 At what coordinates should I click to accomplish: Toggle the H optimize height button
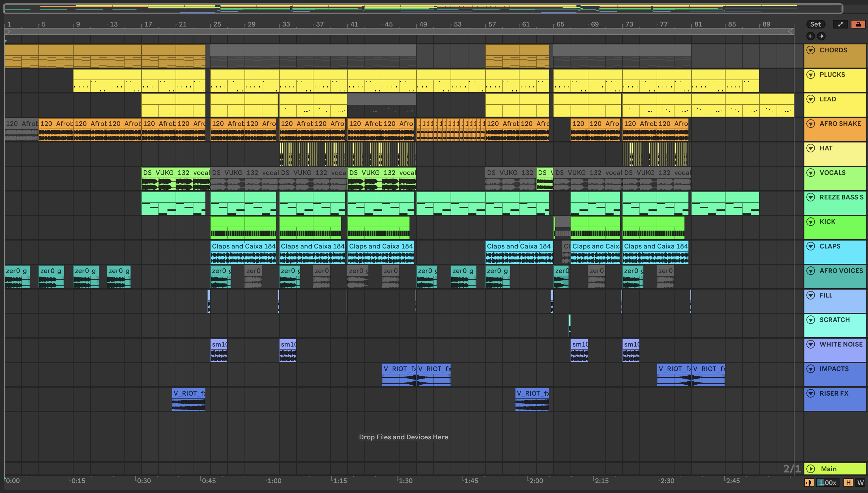coord(848,483)
